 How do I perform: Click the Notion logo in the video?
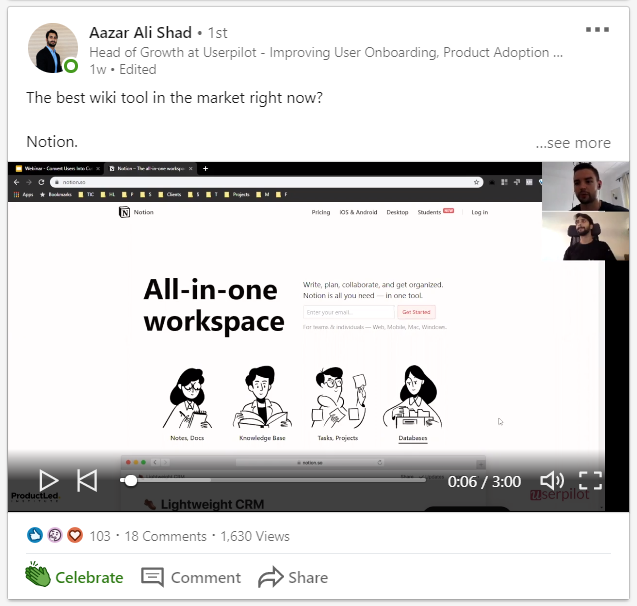click(x=124, y=212)
